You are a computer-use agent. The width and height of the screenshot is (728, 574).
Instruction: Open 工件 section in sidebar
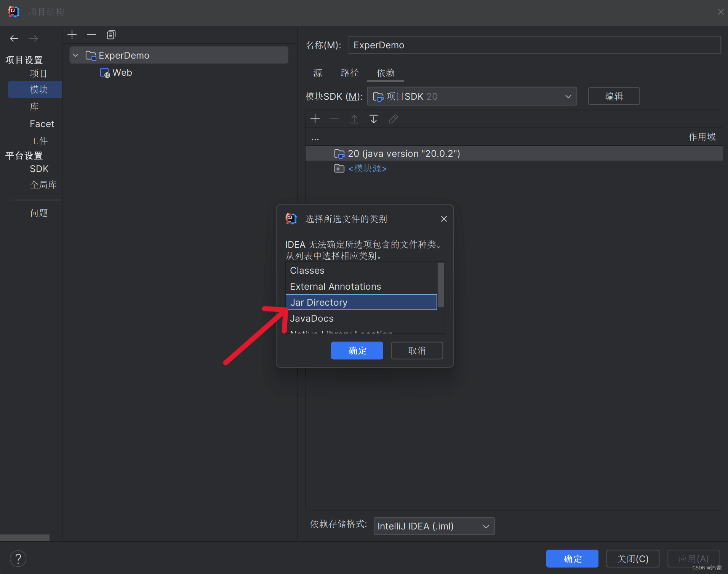tap(39, 141)
